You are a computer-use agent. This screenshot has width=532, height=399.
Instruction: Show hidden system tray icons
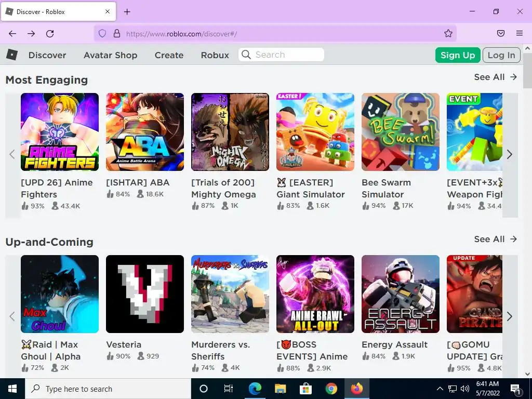coord(440,389)
